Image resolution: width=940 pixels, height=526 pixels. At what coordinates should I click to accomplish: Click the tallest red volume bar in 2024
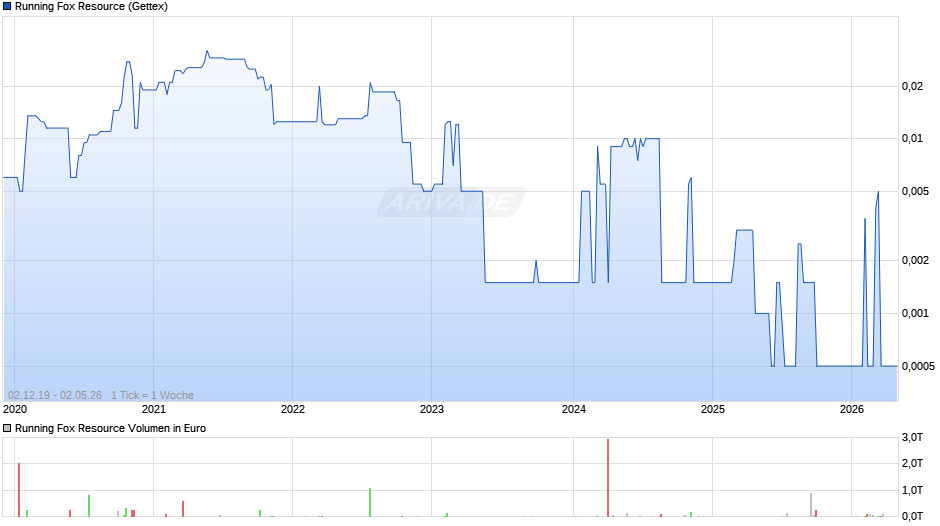[x=608, y=478]
